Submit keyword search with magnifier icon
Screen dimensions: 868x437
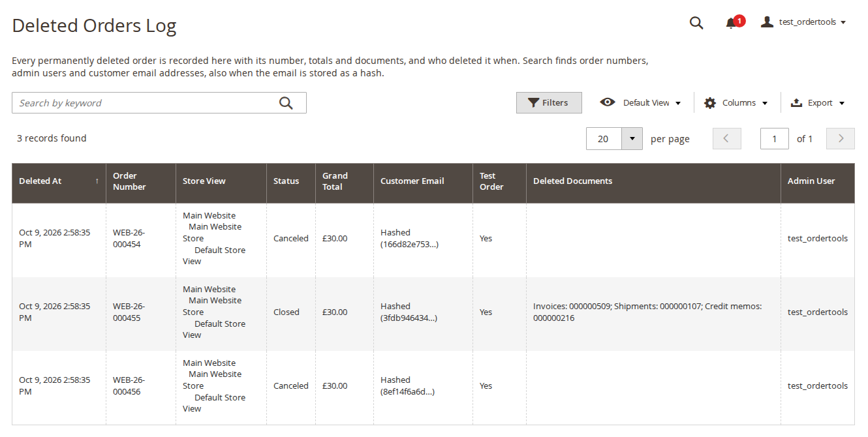[286, 103]
